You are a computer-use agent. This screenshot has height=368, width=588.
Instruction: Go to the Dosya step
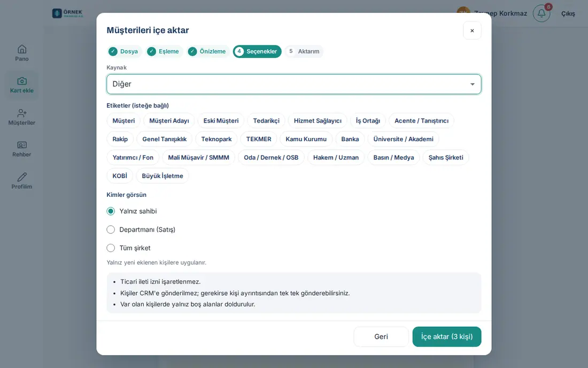[x=124, y=51]
